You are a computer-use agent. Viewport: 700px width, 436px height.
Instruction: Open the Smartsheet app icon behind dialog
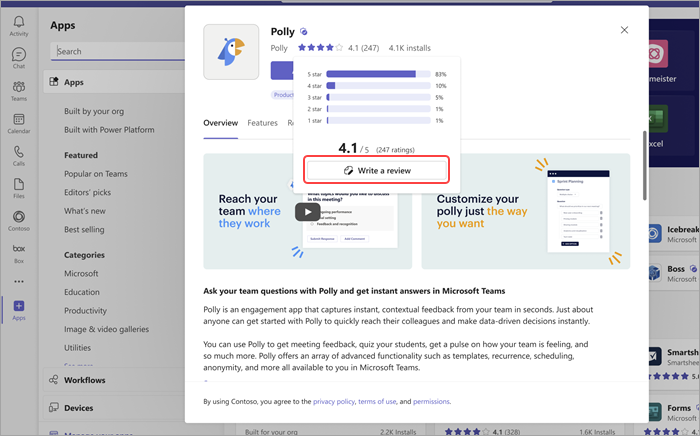pyautogui.click(x=654, y=357)
